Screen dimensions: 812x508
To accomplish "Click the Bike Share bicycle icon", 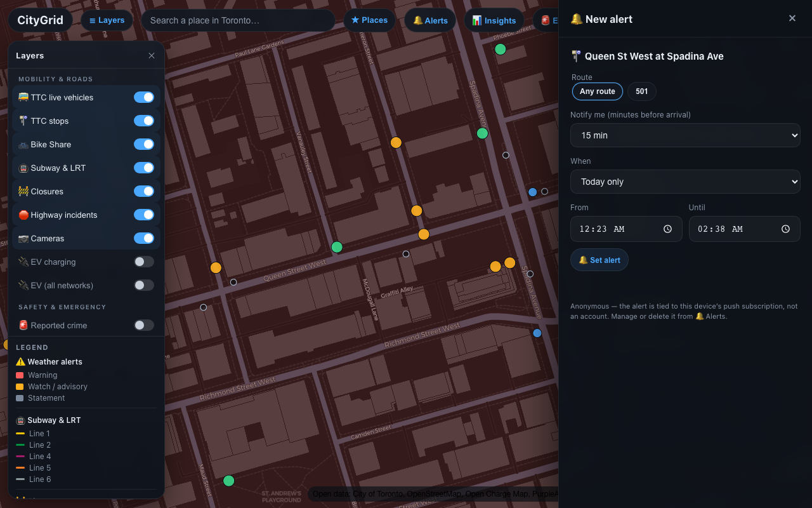I will pyautogui.click(x=23, y=144).
